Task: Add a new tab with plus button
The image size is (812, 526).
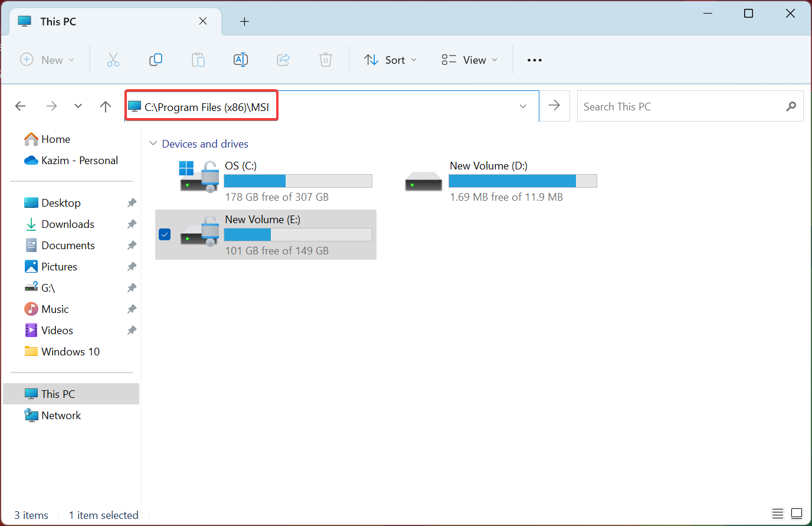Action: click(244, 22)
